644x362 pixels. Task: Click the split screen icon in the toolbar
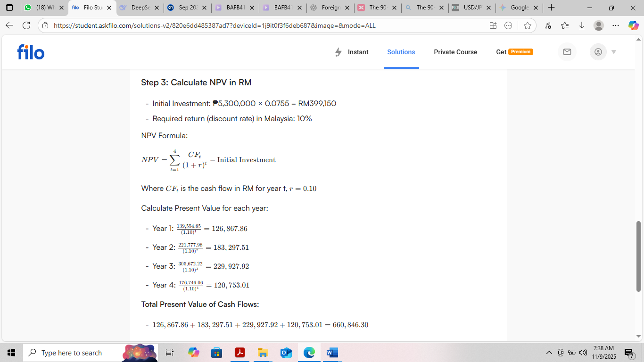493,25
